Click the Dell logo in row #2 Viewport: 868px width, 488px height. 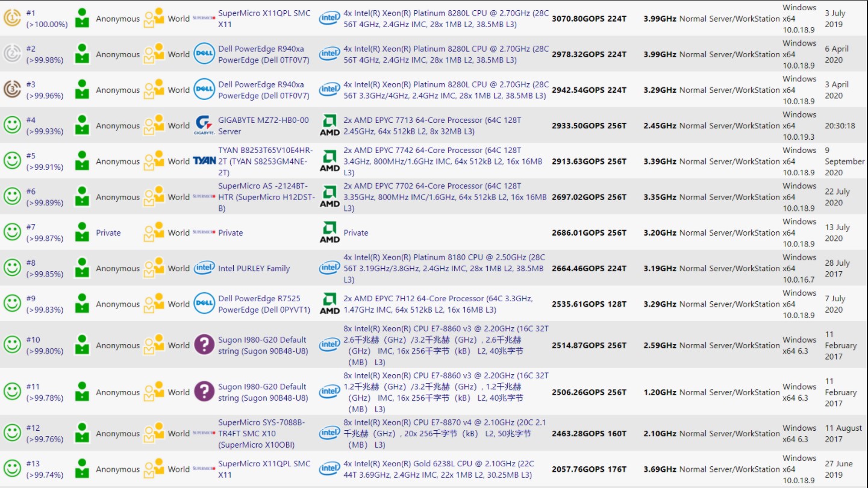click(x=204, y=54)
